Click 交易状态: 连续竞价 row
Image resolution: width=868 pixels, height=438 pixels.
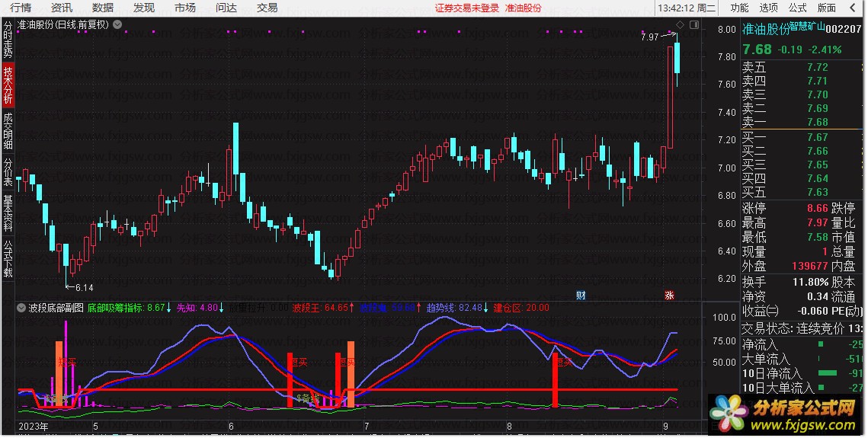click(x=802, y=329)
